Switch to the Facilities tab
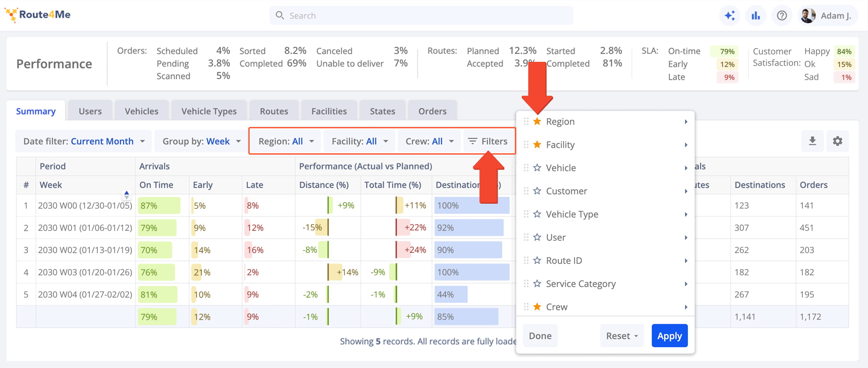868x368 pixels. click(329, 111)
